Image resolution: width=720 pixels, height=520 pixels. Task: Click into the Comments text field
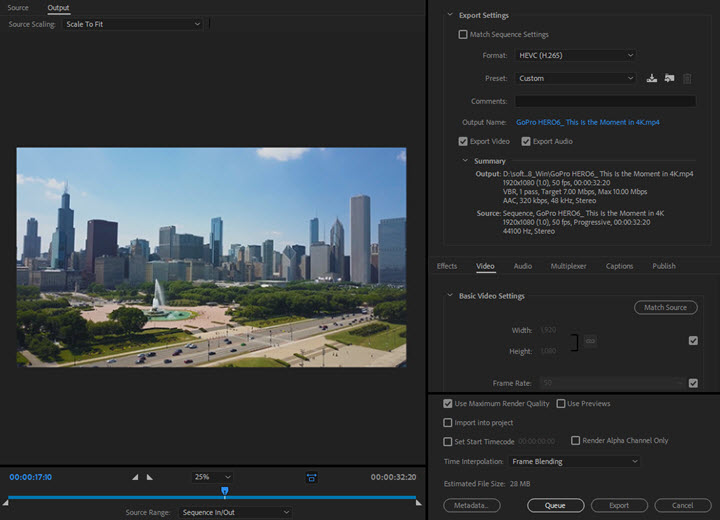pos(605,101)
